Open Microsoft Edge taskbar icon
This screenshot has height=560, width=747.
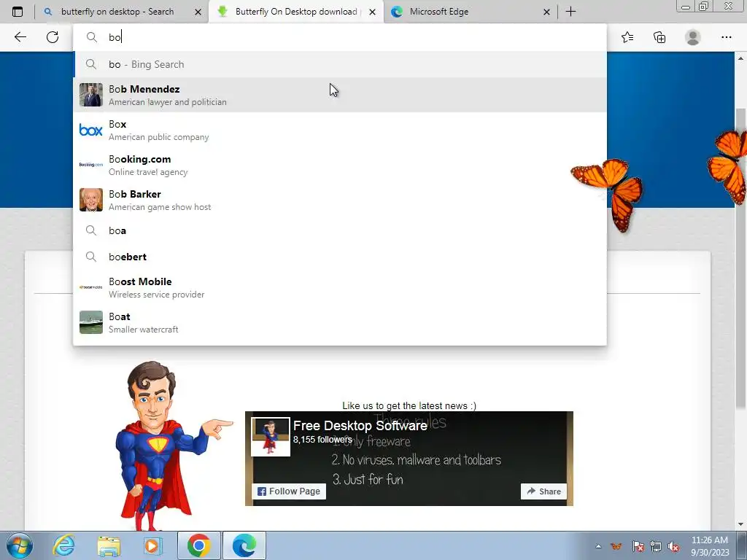pos(244,545)
